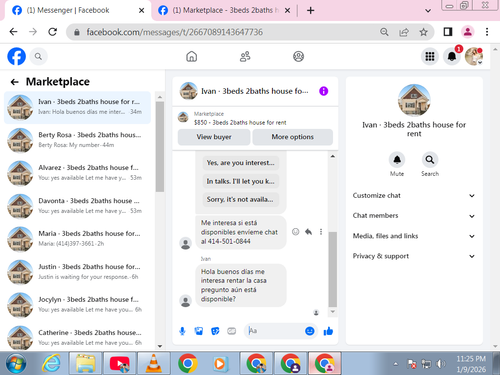The width and height of the screenshot is (500, 375).
Task: Expand the Customize chat section
Action: 414,196
